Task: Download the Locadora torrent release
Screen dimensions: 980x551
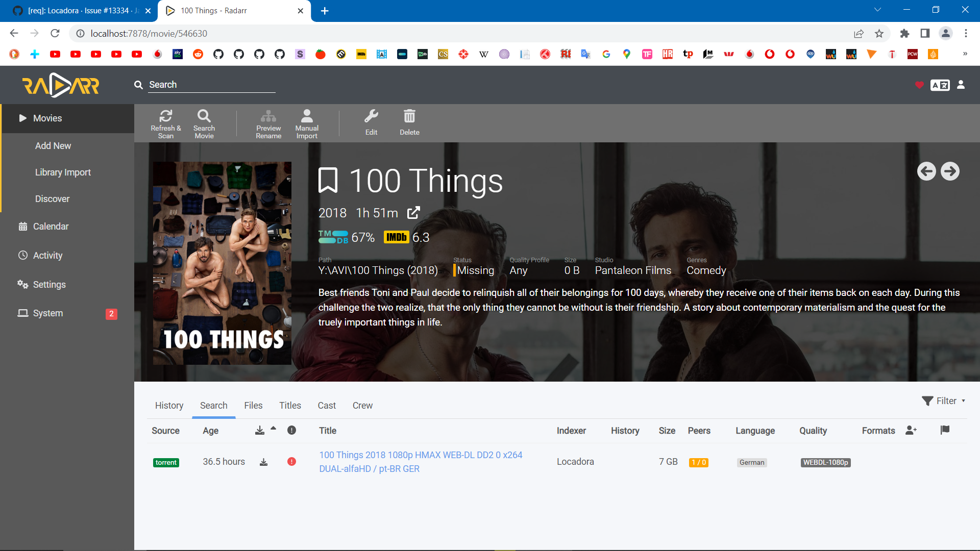Action: [x=263, y=462]
